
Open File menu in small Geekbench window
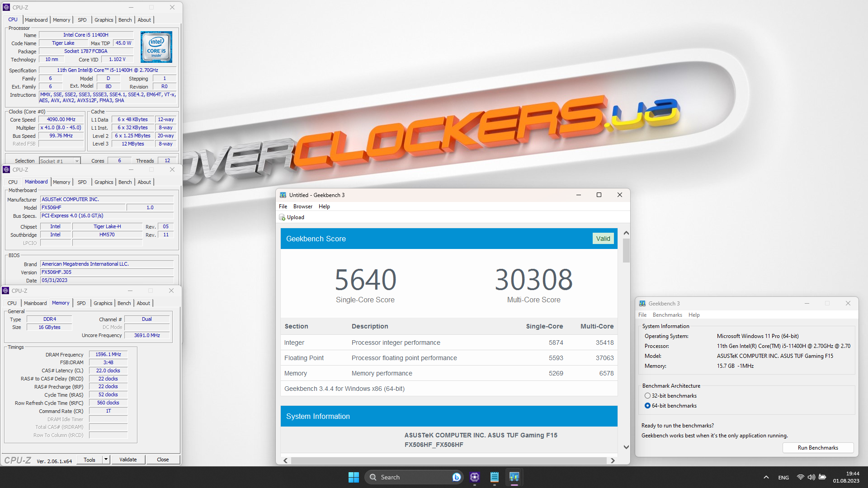click(x=642, y=315)
